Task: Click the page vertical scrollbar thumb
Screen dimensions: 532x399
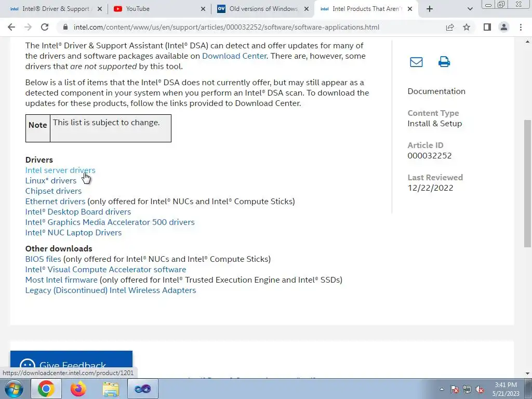Action: tap(527, 183)
